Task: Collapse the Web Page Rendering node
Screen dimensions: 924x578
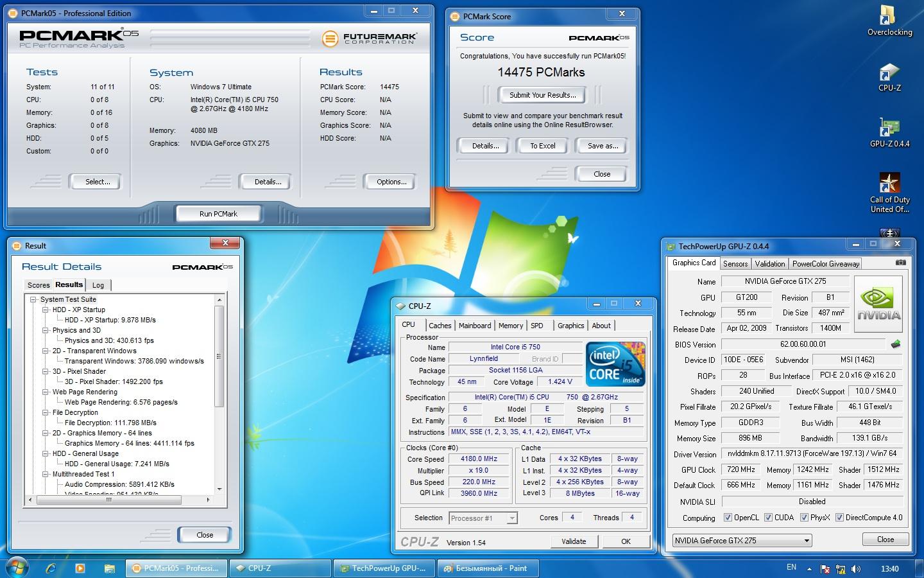Action: pyautogui.click(x=46, y=392)
